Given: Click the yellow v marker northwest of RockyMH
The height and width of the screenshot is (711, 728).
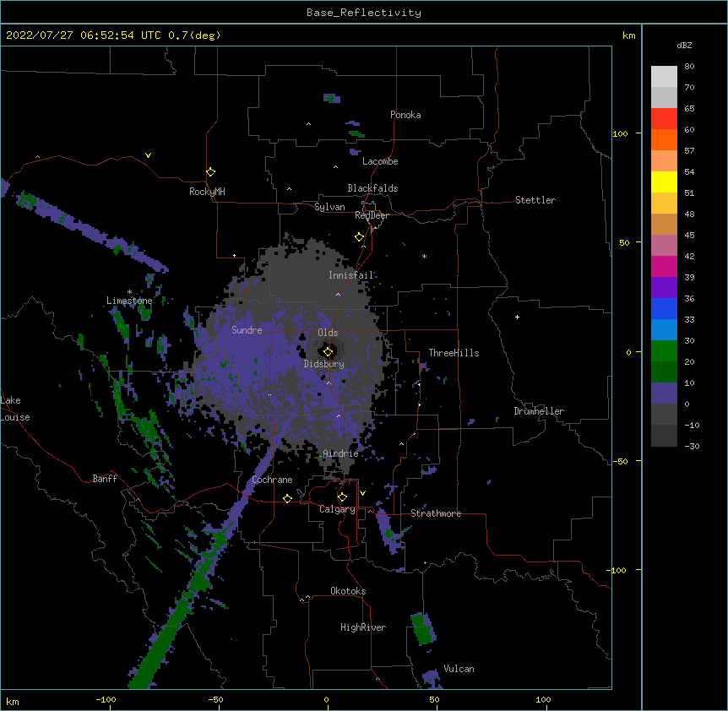Looking at the screenshot, I should (x=148, y=155).
